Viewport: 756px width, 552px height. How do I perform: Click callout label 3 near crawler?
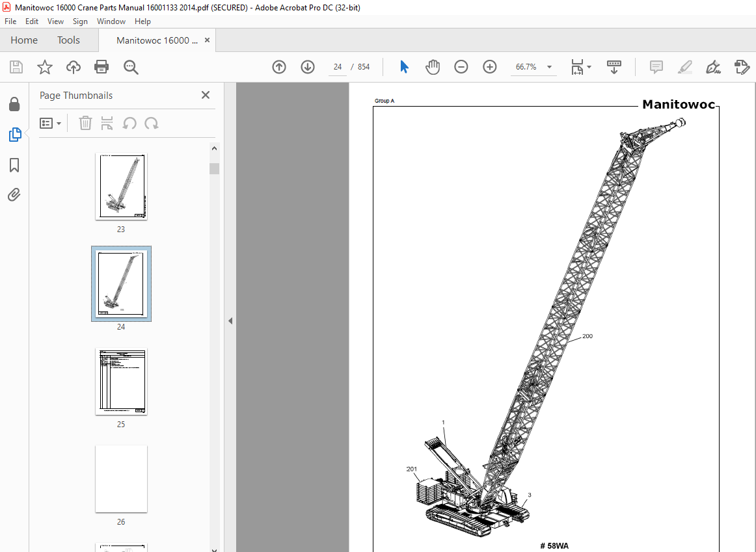coord(530,495)
